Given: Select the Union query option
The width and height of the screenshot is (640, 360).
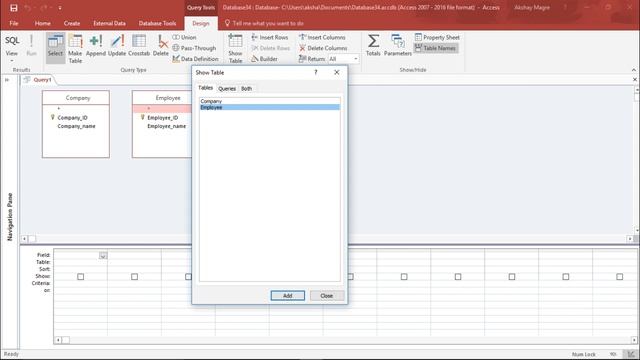Looking at the screenshot, I should [184, 37].
